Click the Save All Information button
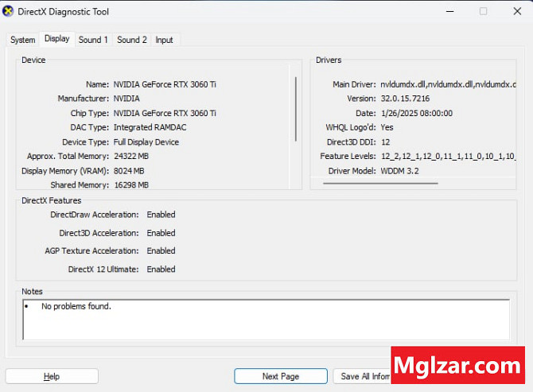The width and height of the screenshot is (533, 392). [x=362, y=376]
